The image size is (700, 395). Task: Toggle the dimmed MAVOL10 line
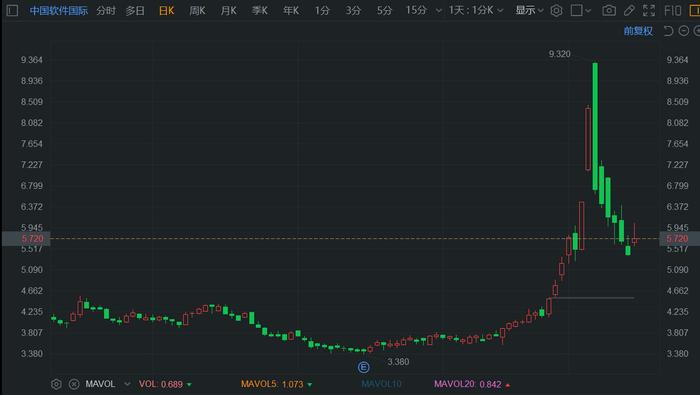click(x=381, y=384)
